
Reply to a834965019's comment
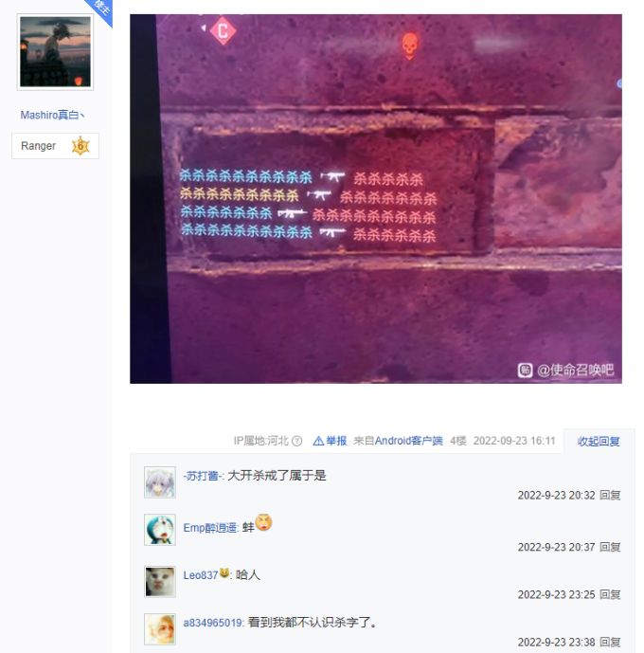[x=610, y=642]
